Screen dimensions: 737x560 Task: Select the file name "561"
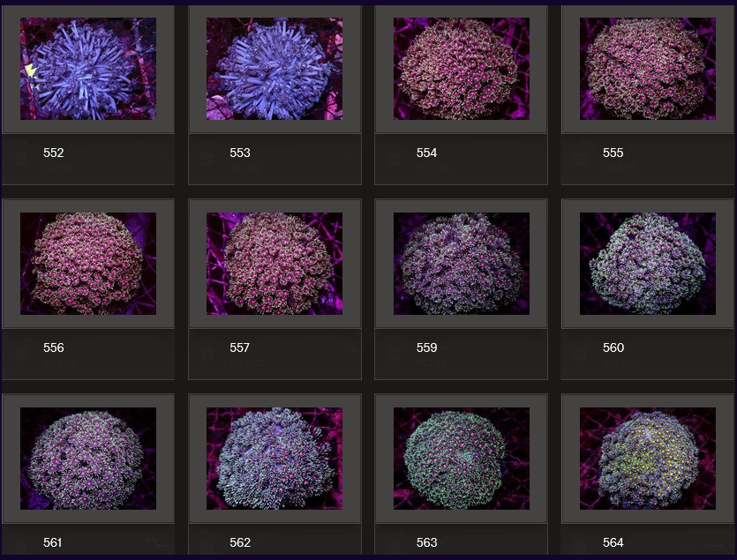(52, 542)
